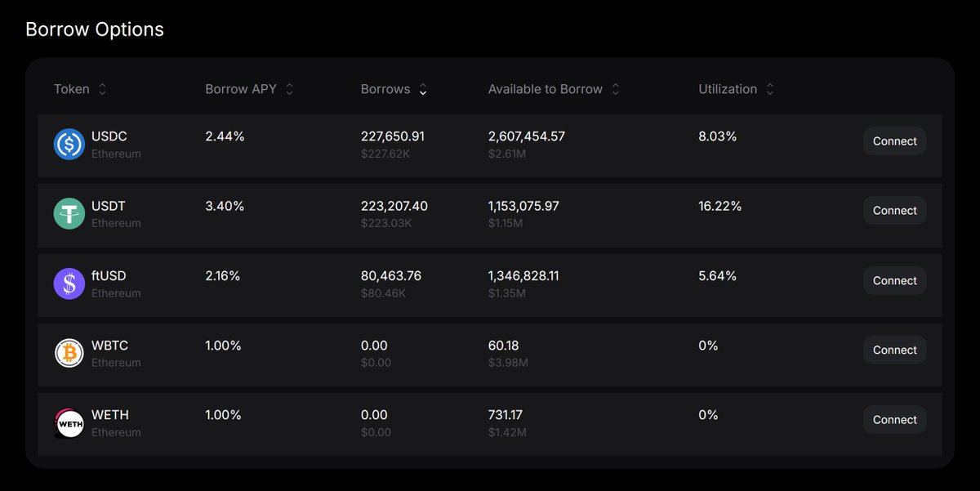Connect wallet for USDC row
Screen dimensions: 980x491
point(894,141)
